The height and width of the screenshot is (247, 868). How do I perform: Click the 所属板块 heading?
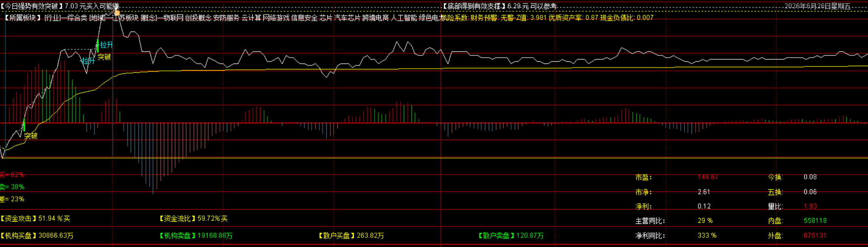click(23, 18)
